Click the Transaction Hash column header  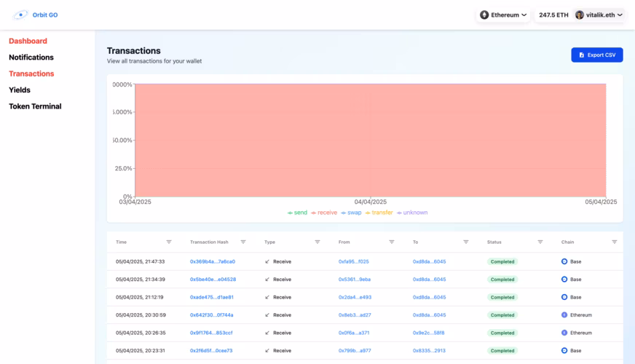209,242
